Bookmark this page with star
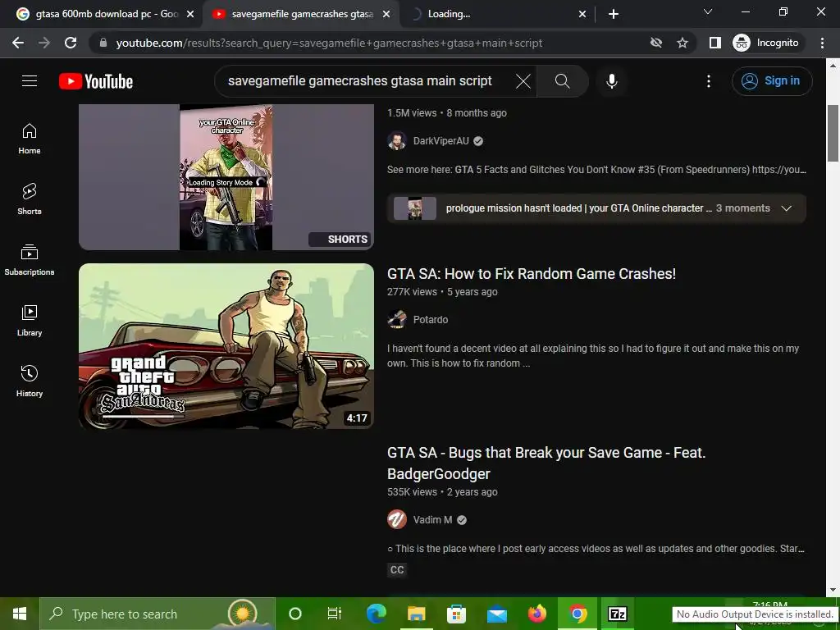The height and width of the screenshot is (630, 840). [682, 43]
